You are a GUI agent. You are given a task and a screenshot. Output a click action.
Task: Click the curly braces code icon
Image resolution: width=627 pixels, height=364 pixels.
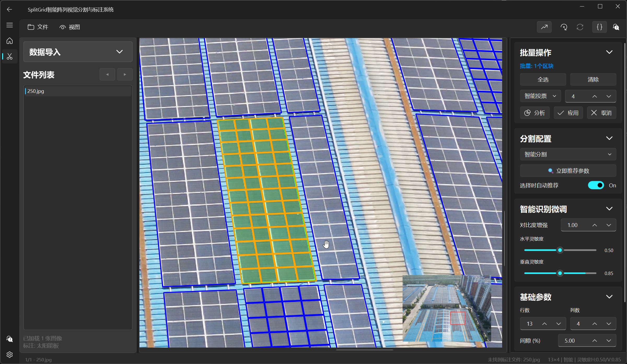pyautogui.click(x=599, y=27)
